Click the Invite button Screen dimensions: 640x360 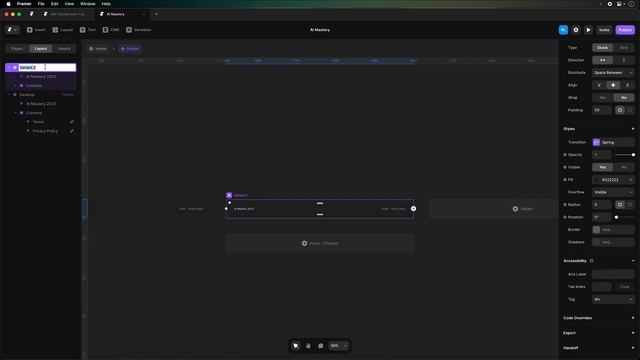[x=604, y=30]
